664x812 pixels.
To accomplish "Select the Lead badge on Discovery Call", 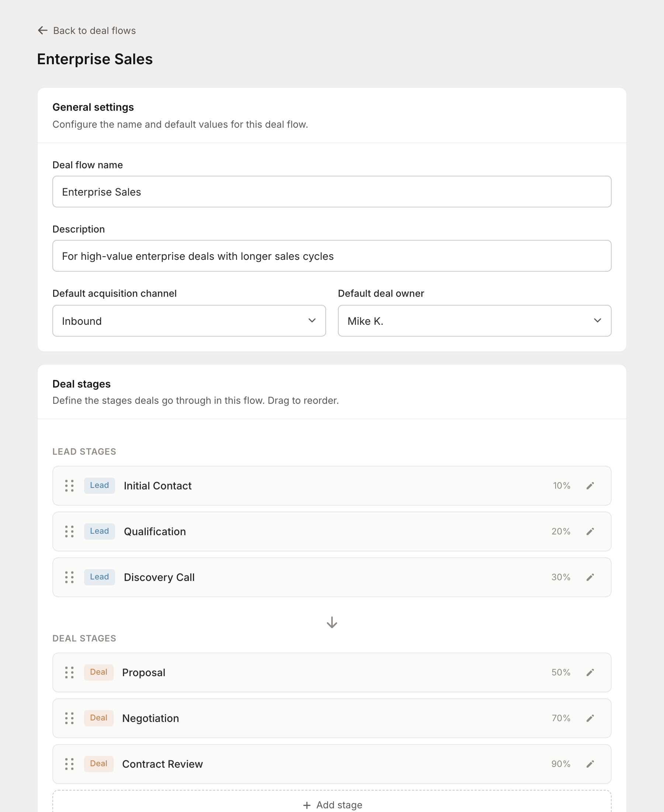I will click(99, 577).
